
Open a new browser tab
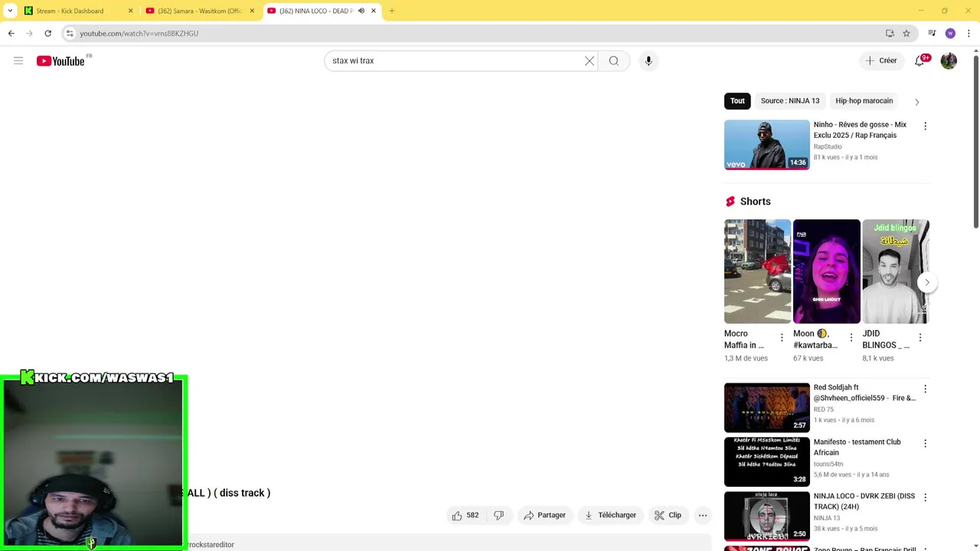click(x=392, y=11)
